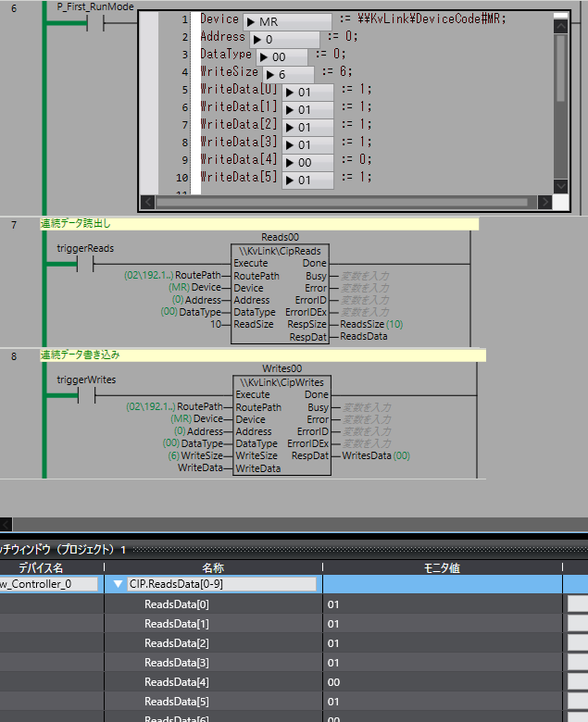Image resolution: width=588 pixels, height=722 pixels.
Task: Click scroll-left arrow of inline ST editor
Action: pyautogui.click(x=146, y=202)
